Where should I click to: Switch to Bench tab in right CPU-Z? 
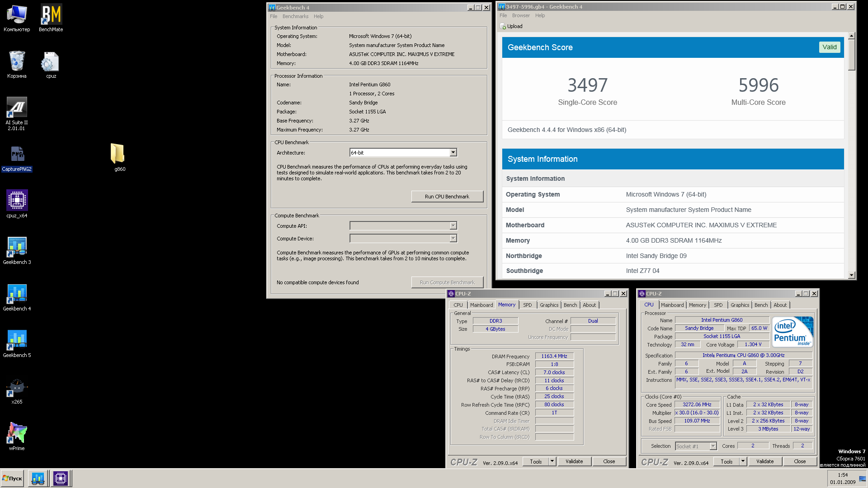[x=761, y=305]
